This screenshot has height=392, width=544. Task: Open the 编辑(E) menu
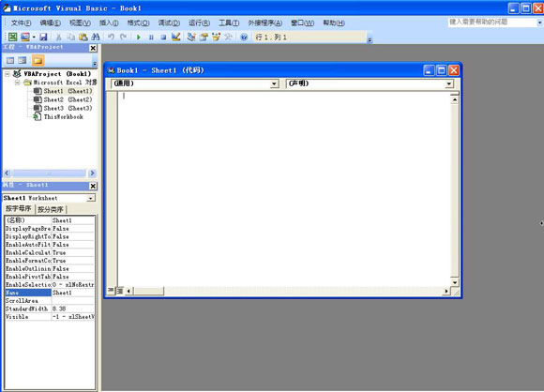click(x=51, y=23)
